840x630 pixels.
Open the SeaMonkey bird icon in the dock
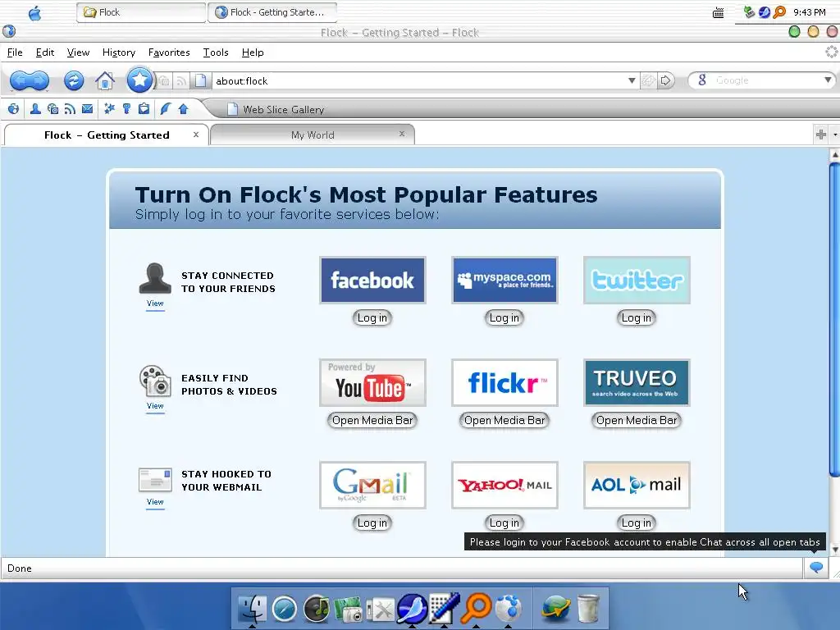(x=412, y=608)
